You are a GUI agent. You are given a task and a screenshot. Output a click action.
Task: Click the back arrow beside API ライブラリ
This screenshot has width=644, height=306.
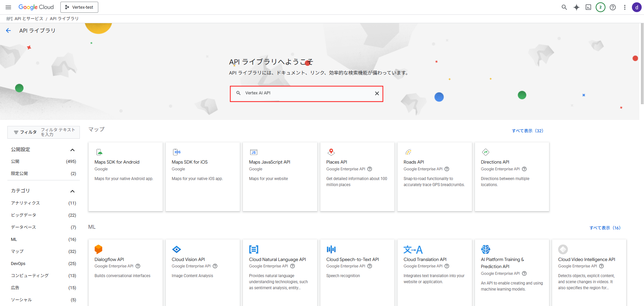(x=8, y=31)
